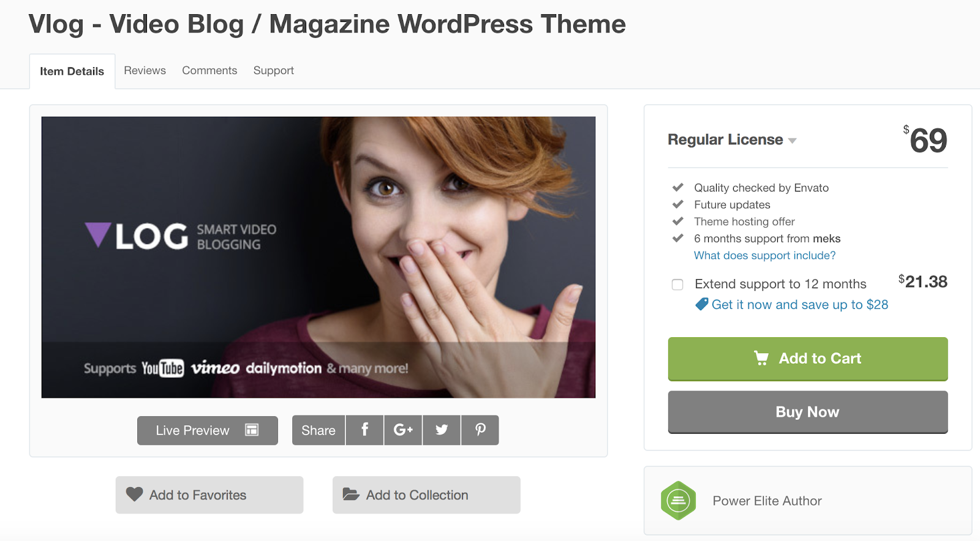The height and width of the screenshot is (541, 980).
Task: Add this theme to Favorites
Action: 209,495
